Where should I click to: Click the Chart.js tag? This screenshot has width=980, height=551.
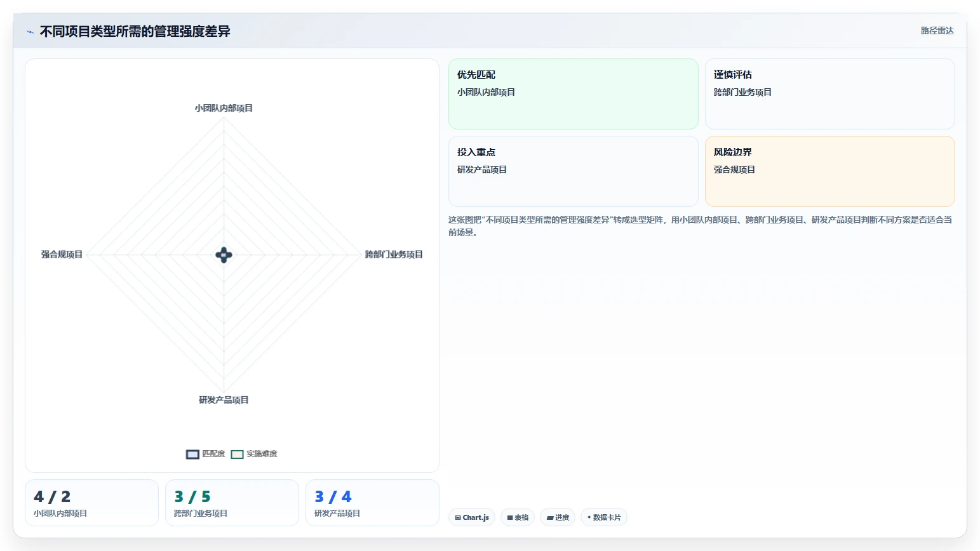pos(472,517)
